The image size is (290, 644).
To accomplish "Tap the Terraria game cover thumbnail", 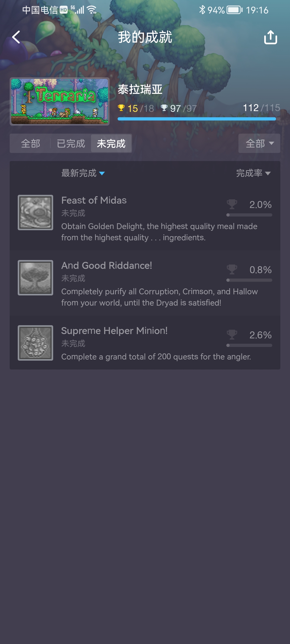I will [60, 101].
